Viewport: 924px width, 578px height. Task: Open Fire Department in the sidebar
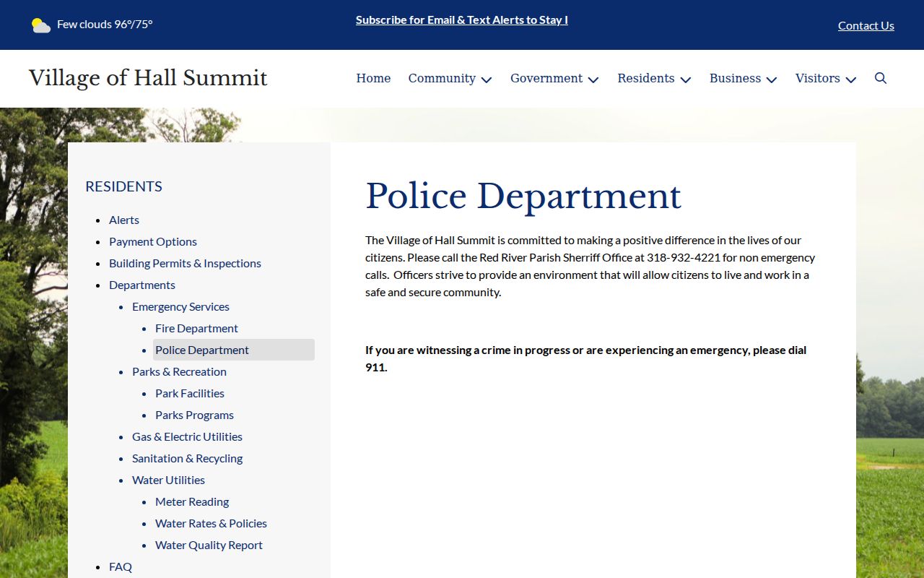196,328
